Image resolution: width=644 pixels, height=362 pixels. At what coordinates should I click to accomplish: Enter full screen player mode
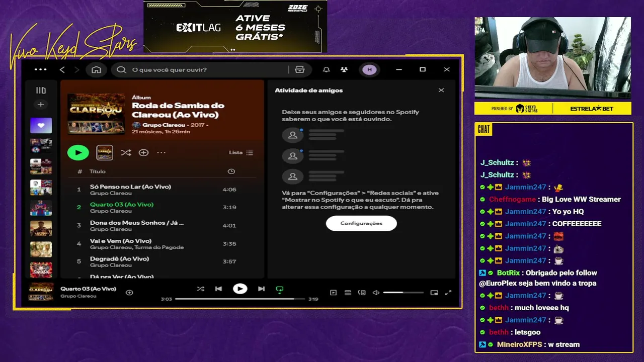pyautogui.click(x=448, y=293)
